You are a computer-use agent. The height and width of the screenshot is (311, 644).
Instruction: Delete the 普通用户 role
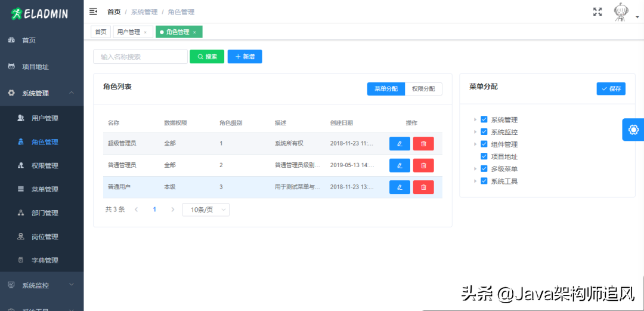(423, 187)
